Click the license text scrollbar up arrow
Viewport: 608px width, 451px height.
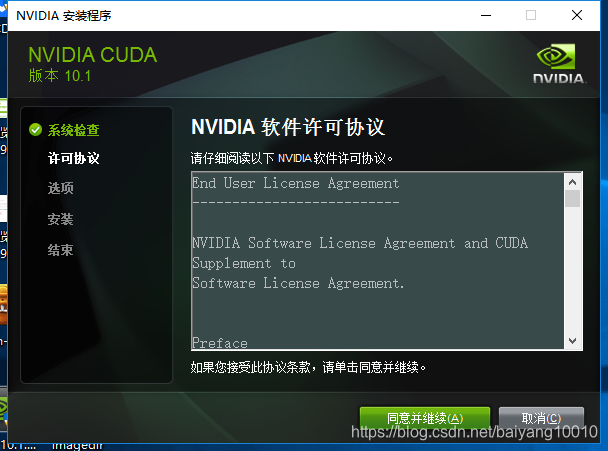click(572, 181)
